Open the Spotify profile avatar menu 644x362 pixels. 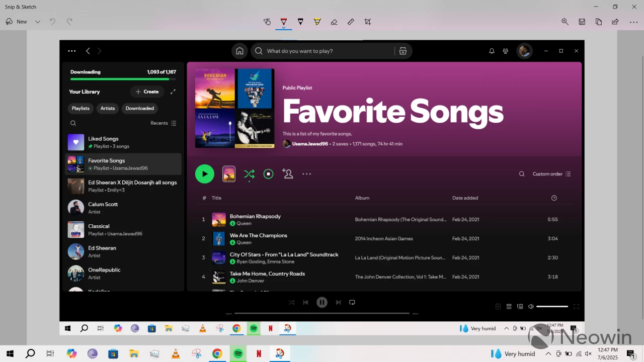525,51
